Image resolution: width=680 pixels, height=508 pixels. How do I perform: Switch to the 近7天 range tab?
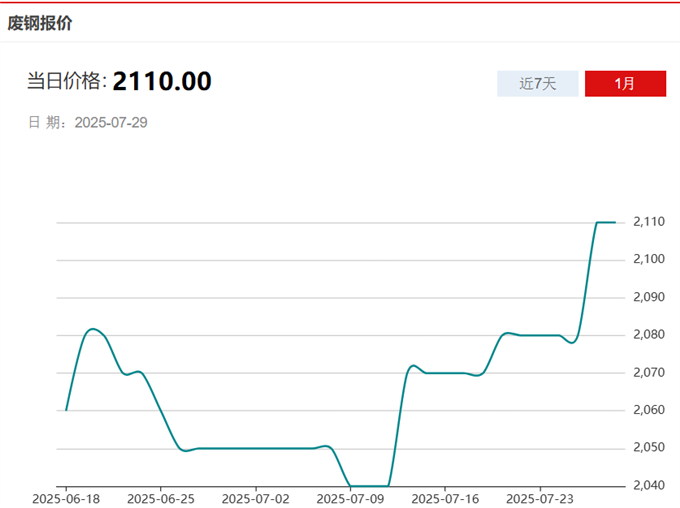click(x=537, y=84)
